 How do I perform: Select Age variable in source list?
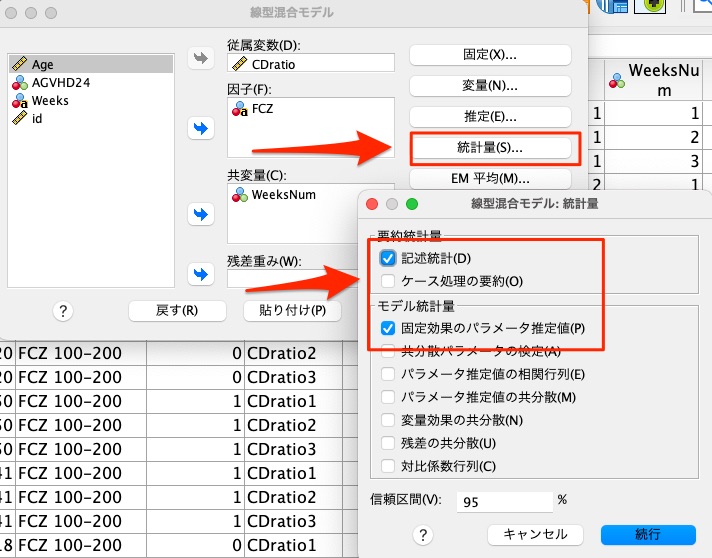(x=43, y=65)
